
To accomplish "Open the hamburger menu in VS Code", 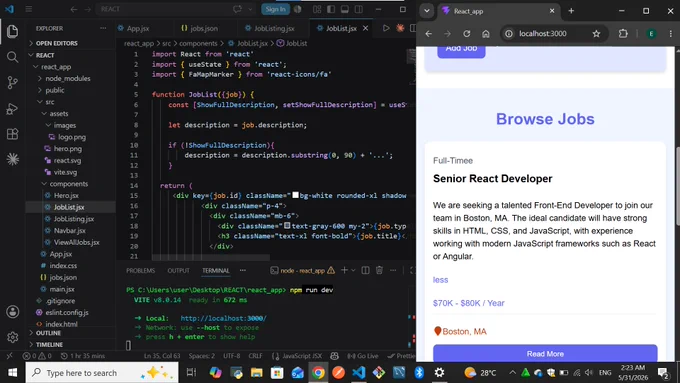I will 29,9.
